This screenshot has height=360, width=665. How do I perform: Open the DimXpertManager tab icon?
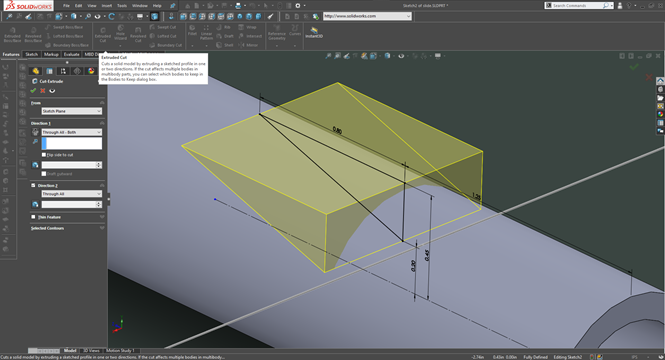coord(77,71)
